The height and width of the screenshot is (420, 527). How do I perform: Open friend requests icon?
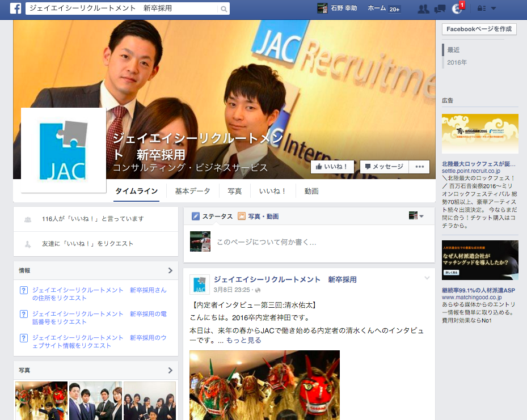tap(424, 9)
